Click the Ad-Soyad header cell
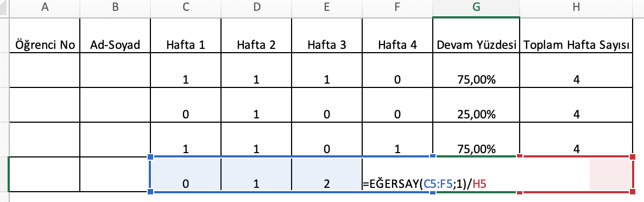Image resolution: width=644 pixels, height=202 pixels. 115,35
